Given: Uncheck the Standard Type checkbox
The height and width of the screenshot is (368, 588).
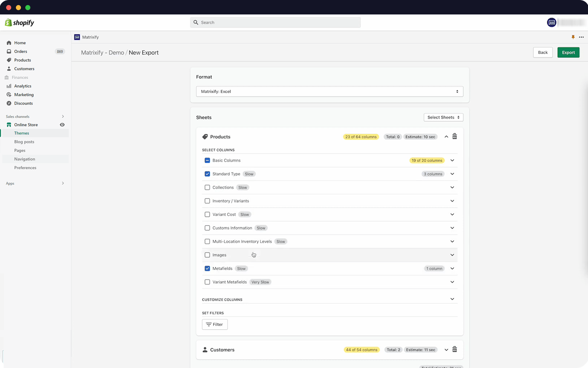Looking at the screenshot, I should (x=207, y=174).
